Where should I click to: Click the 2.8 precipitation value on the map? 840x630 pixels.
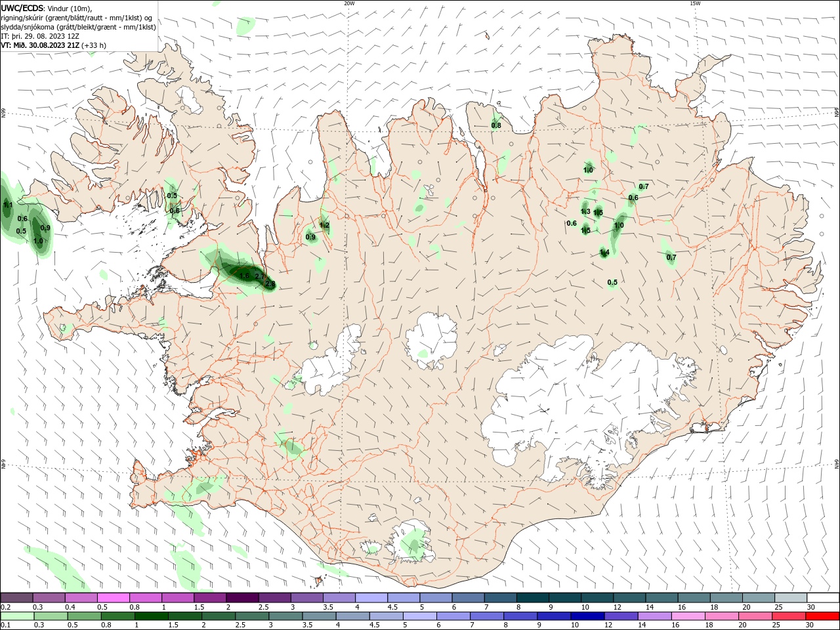tap(270, 284)
